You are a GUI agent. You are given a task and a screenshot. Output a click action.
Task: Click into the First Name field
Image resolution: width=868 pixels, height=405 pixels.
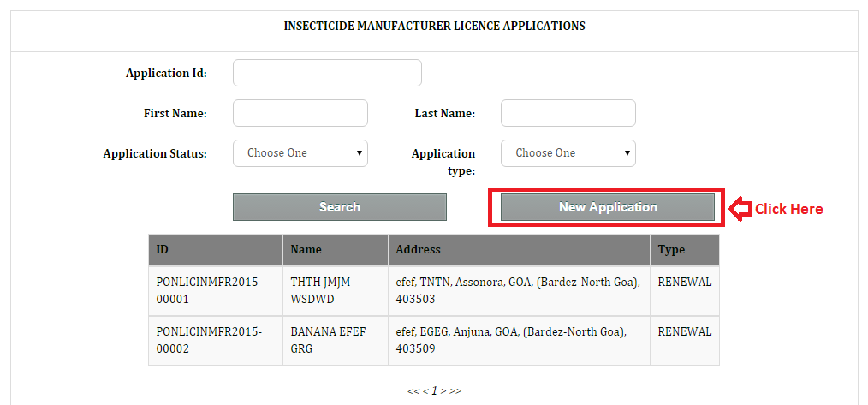pyautogui.click(x=300, y=113)
